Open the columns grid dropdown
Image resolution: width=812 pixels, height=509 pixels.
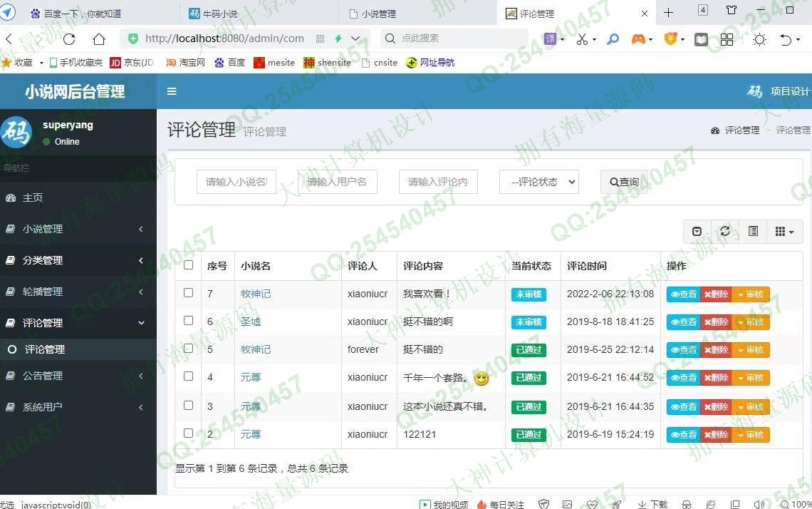click(x=784, y=231)
